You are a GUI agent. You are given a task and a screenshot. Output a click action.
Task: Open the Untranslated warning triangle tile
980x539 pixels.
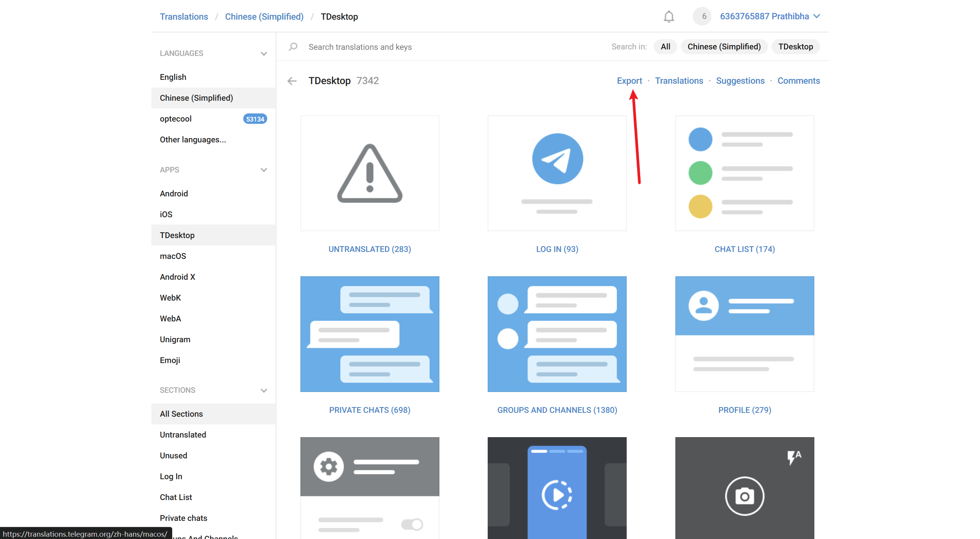click(x=370, y=173)
